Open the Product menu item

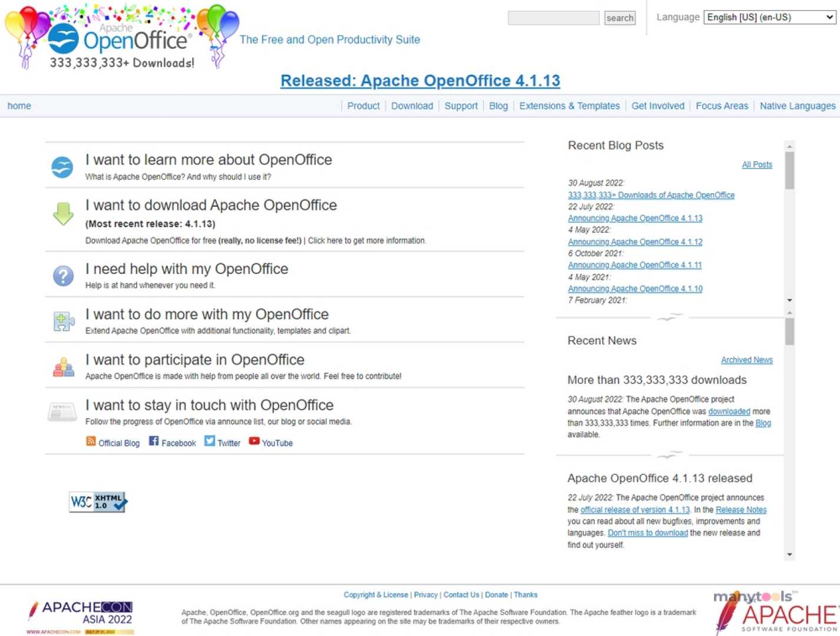coord(363,106)
